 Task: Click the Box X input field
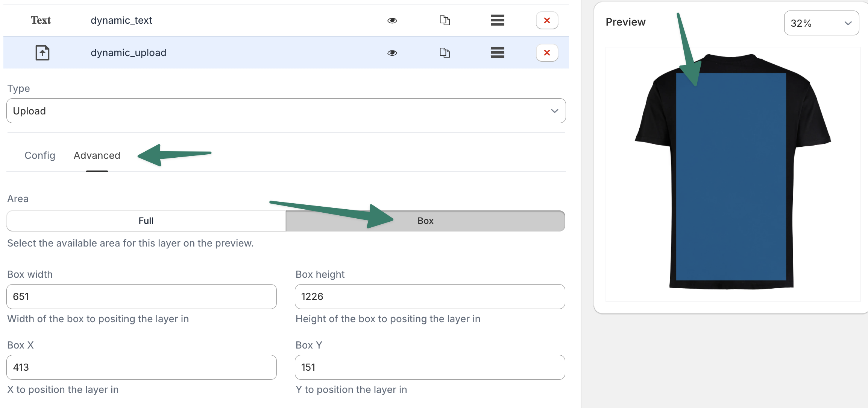pyautogui.click(x=141, y=367)
